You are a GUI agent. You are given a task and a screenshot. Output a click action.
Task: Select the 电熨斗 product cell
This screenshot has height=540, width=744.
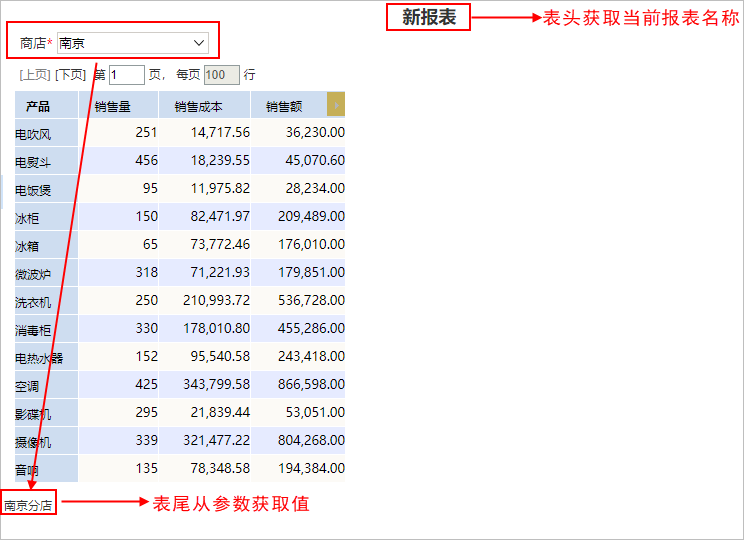point(46,161)
